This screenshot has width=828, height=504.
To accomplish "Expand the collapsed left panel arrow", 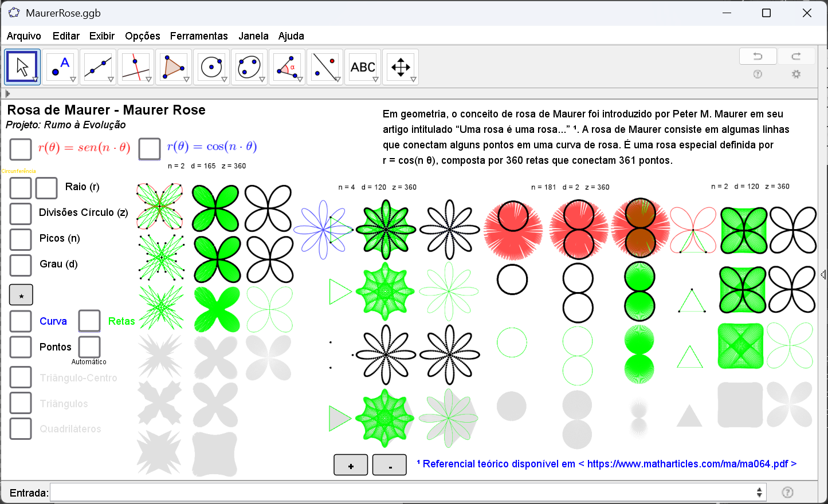I will click(7, 93).
